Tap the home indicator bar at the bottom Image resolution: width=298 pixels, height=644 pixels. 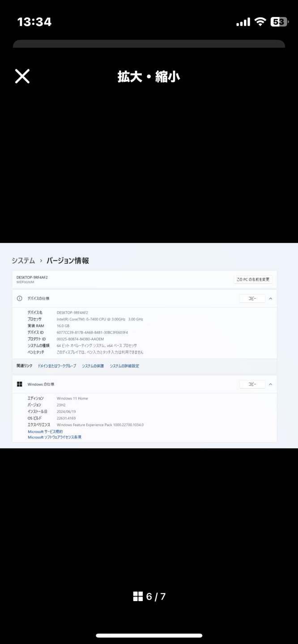point(149,635)
